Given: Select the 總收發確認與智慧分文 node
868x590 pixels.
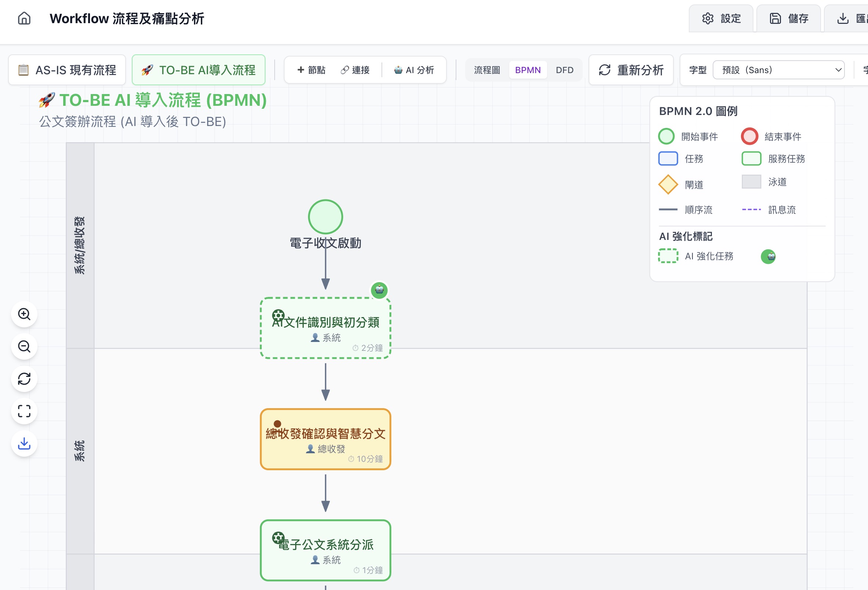Looking at the screenshot, I should tap(325, 439).
